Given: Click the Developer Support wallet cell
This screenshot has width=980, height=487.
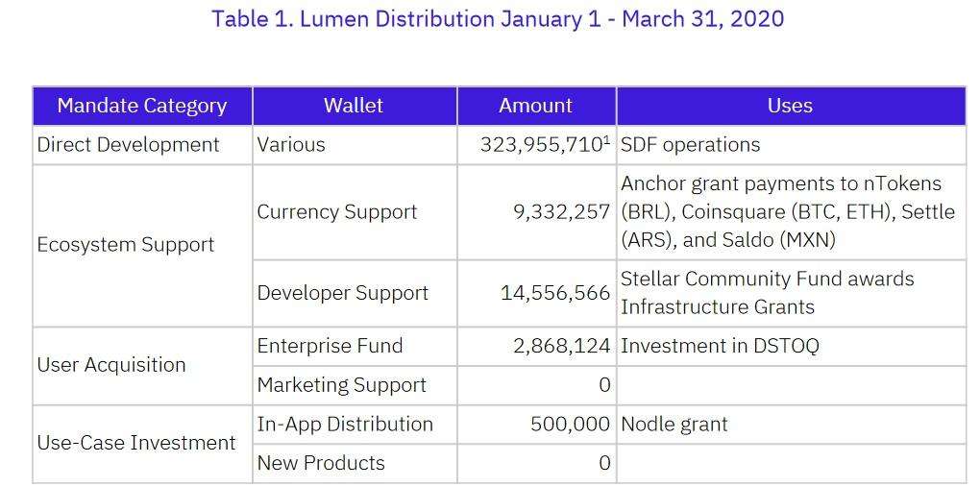Looking at the screenshot, I should [x=343, y=293].
